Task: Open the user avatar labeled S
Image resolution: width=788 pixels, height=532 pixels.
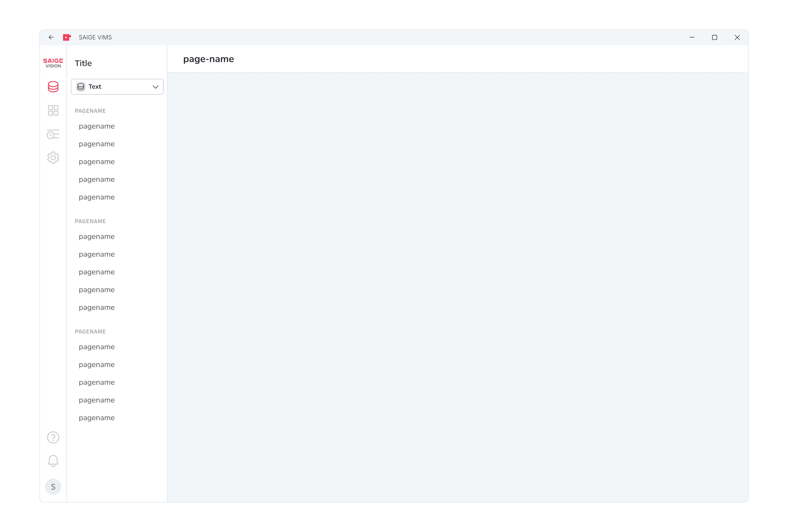Action: pos(53,487)
